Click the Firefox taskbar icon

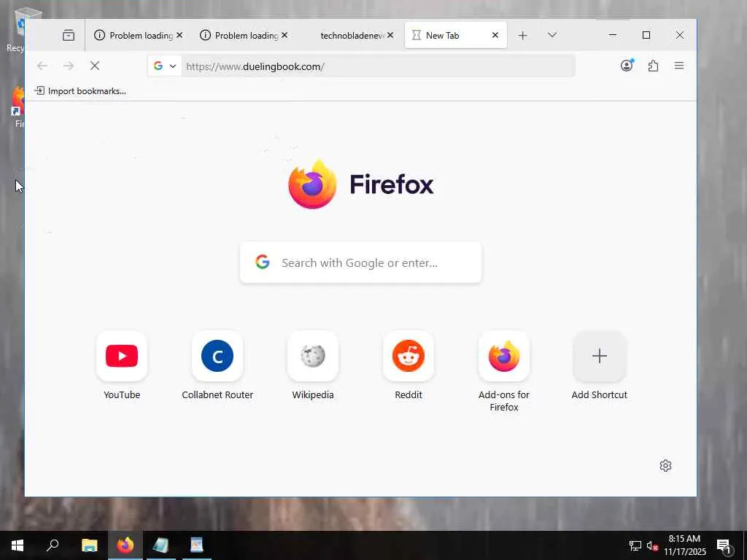click(125, 545)
